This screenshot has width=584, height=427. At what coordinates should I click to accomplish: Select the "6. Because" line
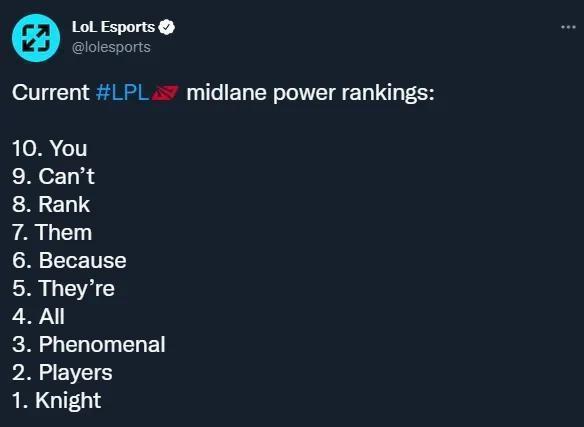point(69,260)
